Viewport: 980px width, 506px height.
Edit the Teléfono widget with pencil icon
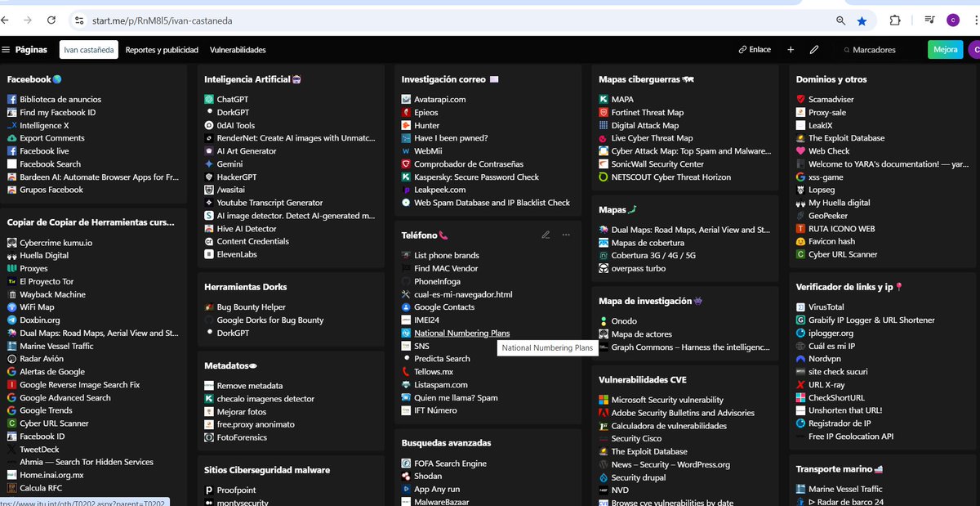pos(546,235)
